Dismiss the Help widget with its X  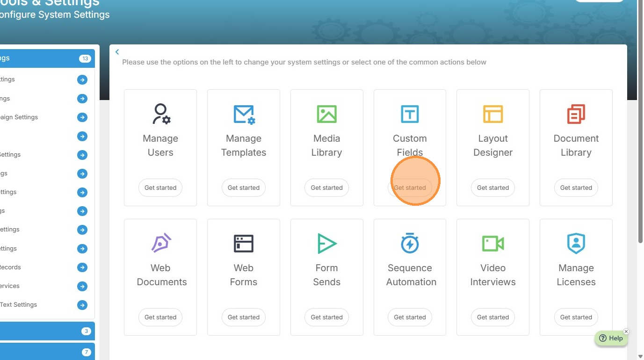click(x=626, y=331)
